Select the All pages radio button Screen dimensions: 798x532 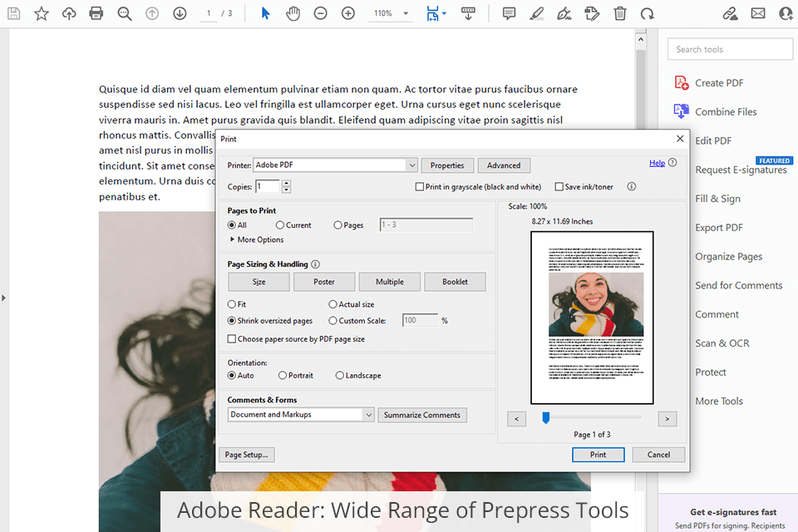point(232,225)
